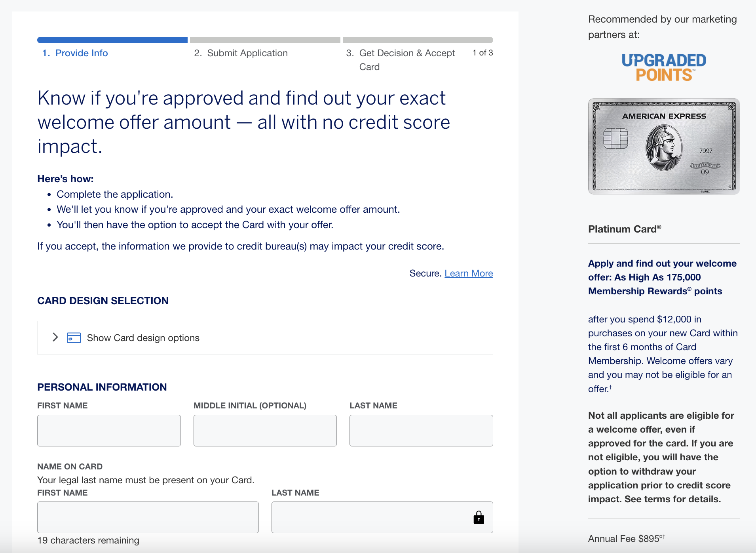
Task: Click the Upgraded Points logo
Action: click(664, 67)
